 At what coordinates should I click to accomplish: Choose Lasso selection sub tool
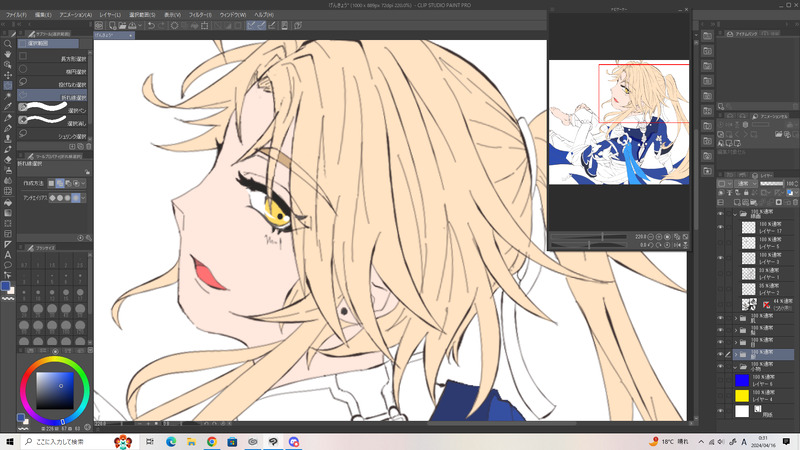coord(53,83)
